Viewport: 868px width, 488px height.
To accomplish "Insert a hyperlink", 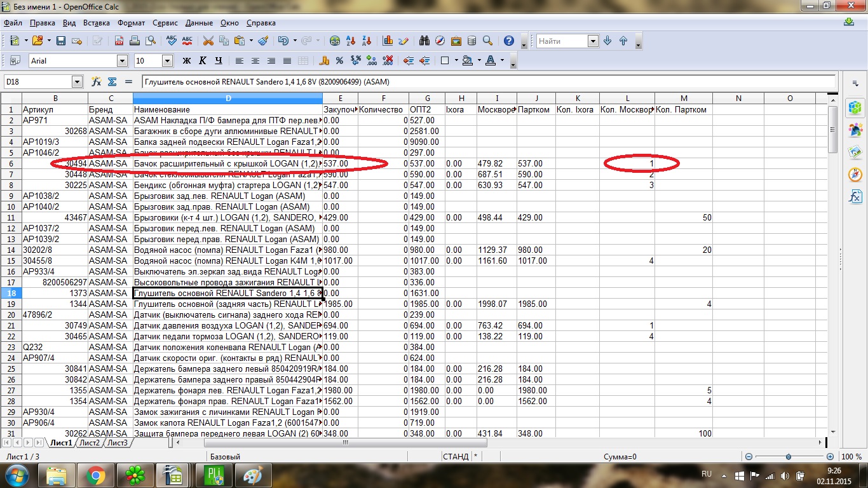I will [335, 41].
